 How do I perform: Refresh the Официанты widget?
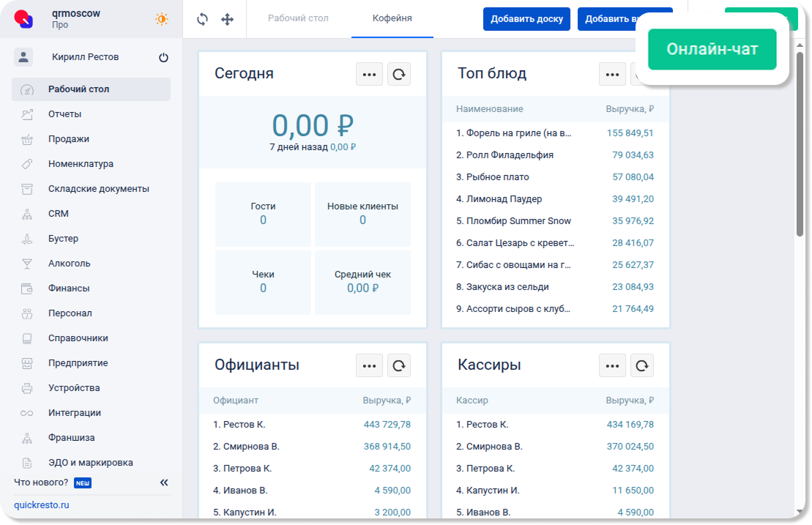point(399,365)
